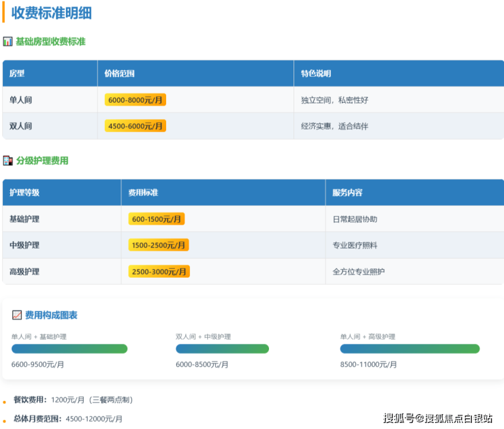Click the 2500-3000元/月 fee badge
This screenshot has height=429, width=504.
(159, 272)
